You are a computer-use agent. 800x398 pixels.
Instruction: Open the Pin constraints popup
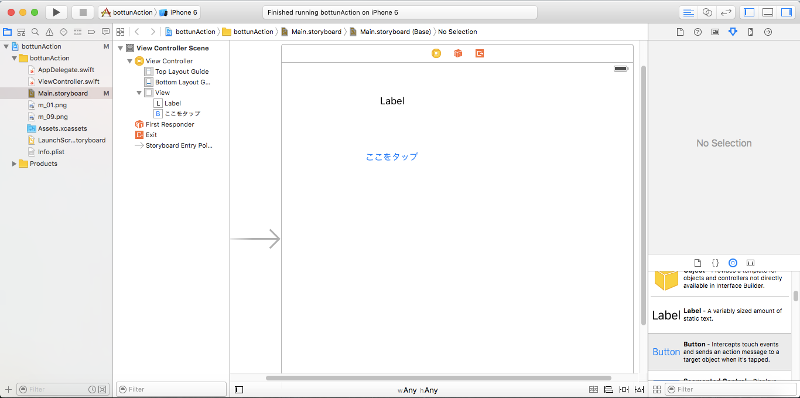[623, 389]
